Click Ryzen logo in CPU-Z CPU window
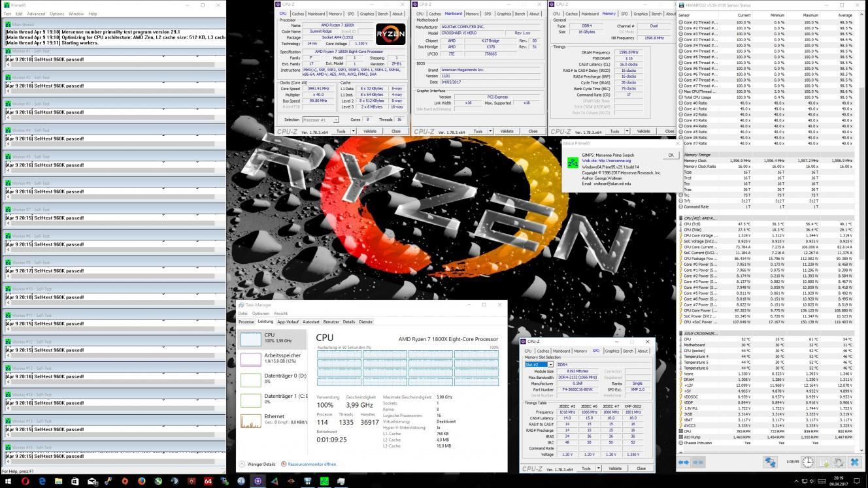 (391, 35)
